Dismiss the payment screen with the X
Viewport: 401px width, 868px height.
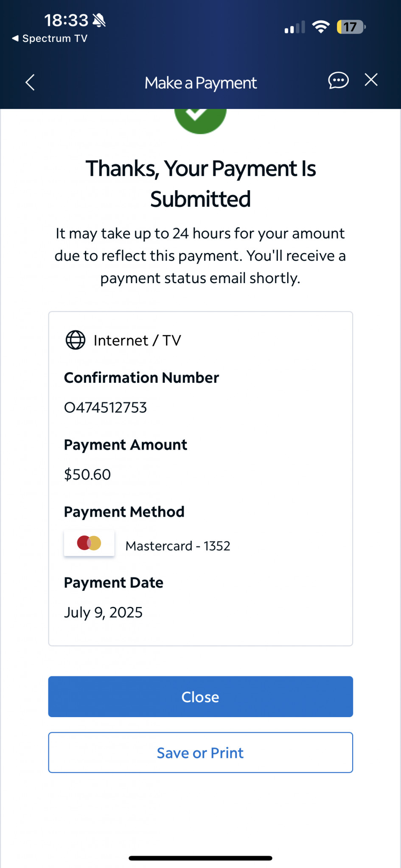pos(371,80)
